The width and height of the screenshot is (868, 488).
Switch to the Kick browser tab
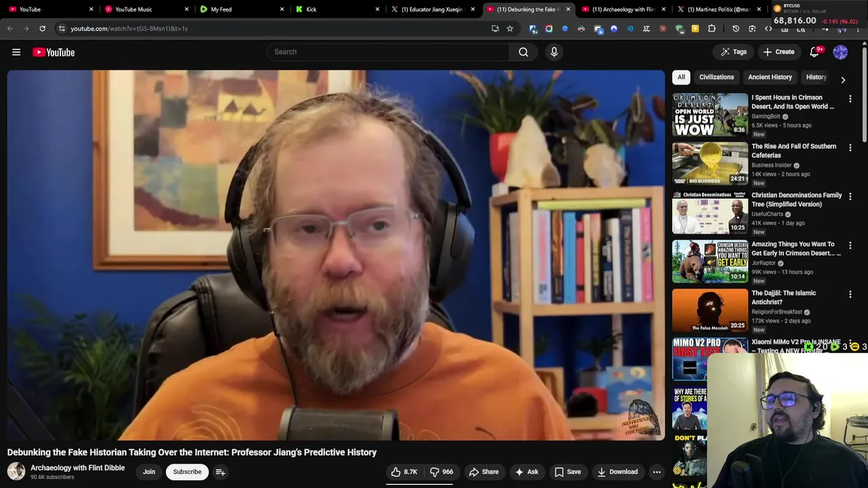(x=337, y=9)
